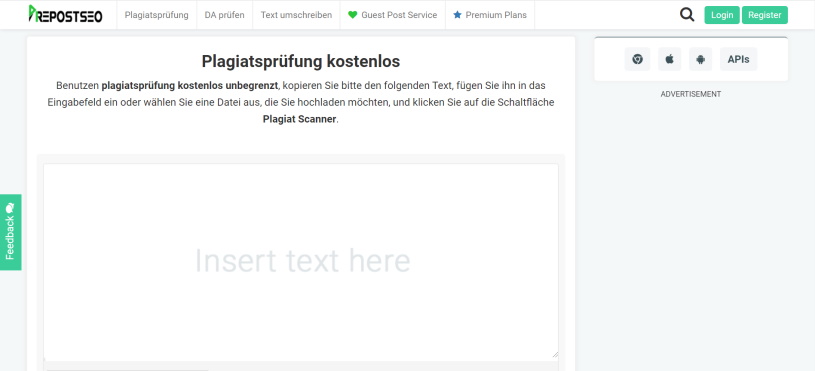
Task: Open DA prüfen menu item
Action: coord(225,15)
